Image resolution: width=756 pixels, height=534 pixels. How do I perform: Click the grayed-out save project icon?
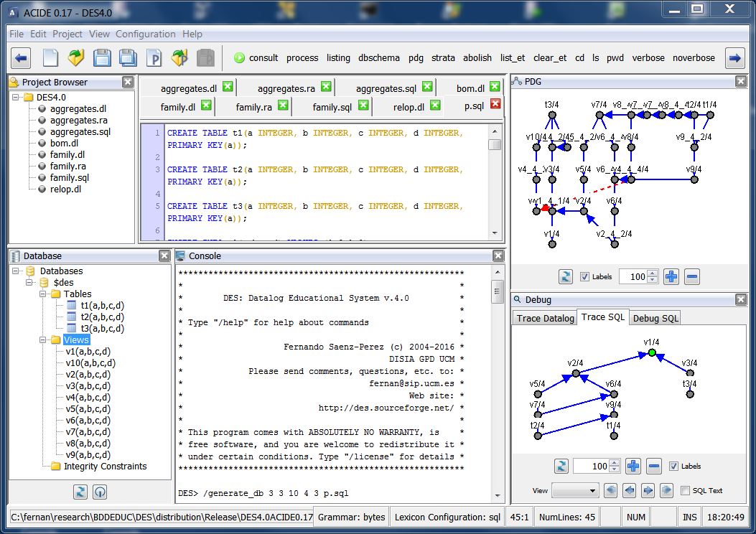206,58
